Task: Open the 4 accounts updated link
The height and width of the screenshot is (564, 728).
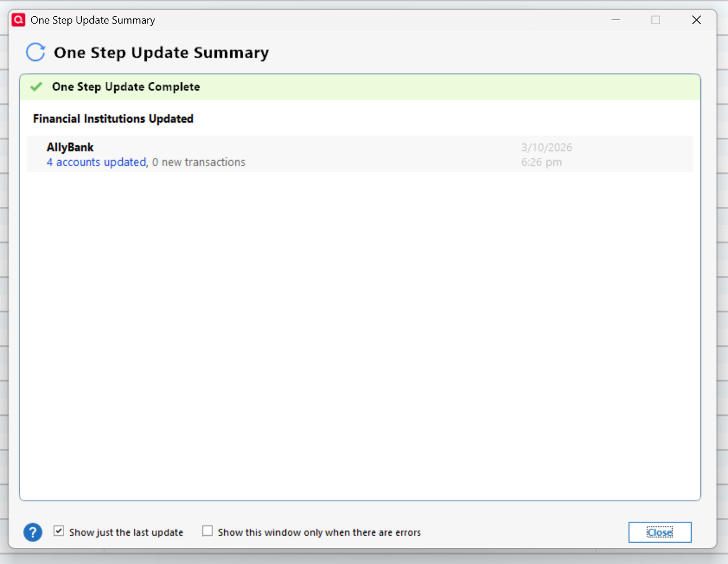Action: [x=96, y=162]
